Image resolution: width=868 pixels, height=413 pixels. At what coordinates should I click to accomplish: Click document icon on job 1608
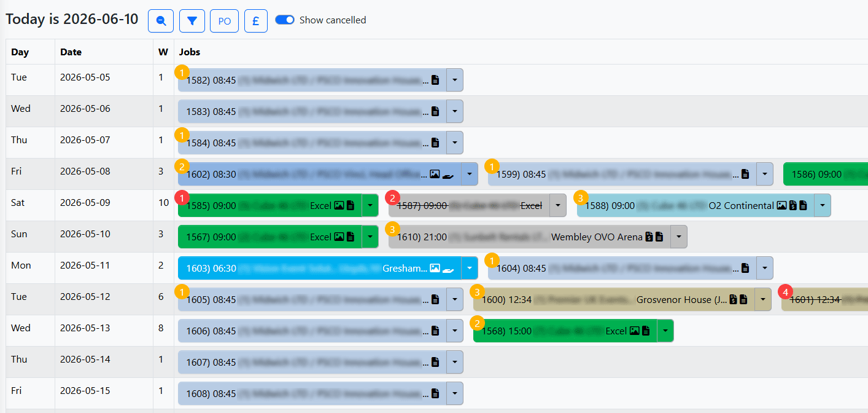435,393
